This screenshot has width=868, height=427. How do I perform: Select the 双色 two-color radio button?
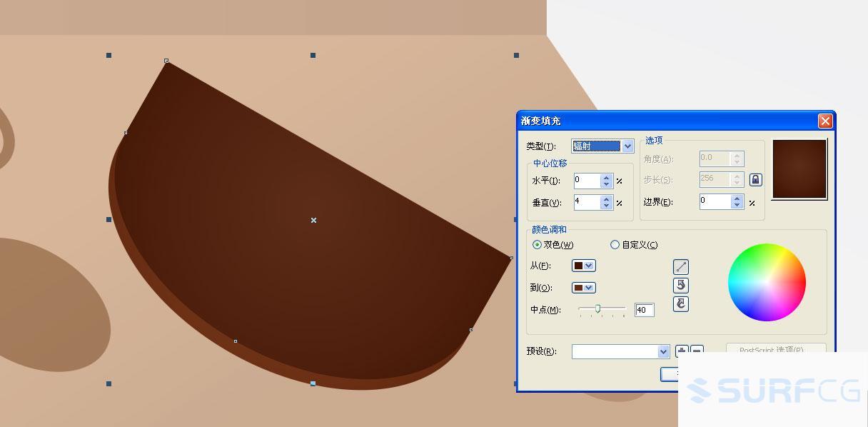tap(537, 244)
